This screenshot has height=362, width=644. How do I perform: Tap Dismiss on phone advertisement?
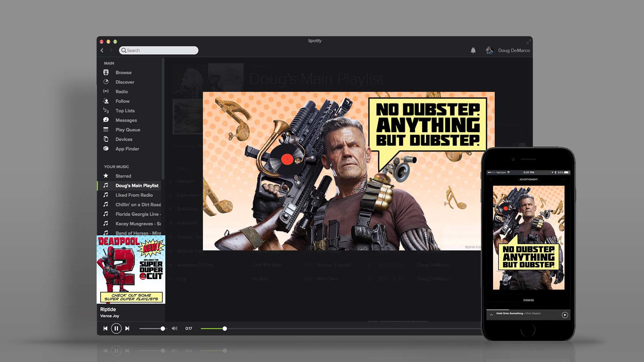coord(528,300)
